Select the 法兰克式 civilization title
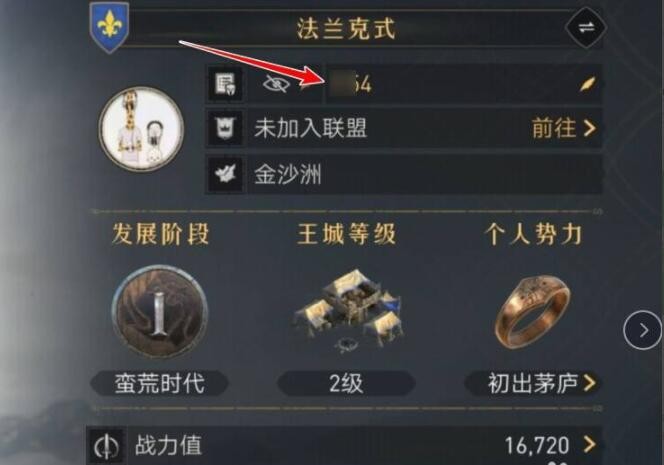 point(346,29)
